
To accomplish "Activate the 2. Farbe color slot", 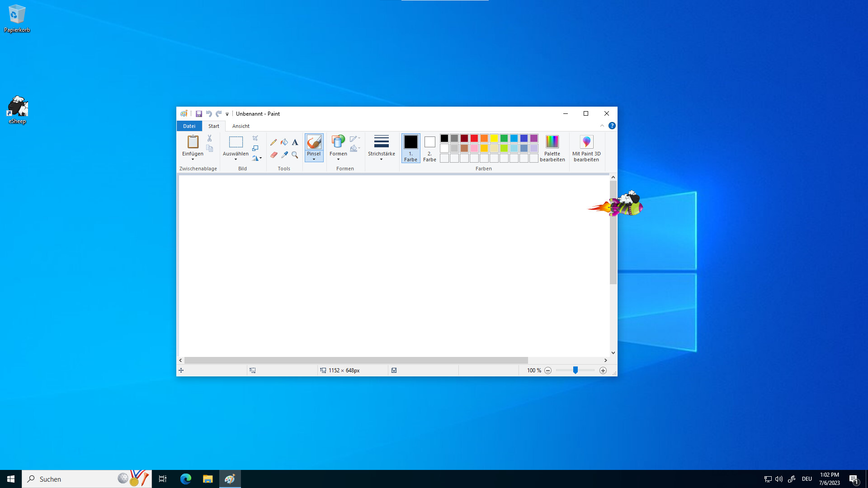I will point(429,148).
